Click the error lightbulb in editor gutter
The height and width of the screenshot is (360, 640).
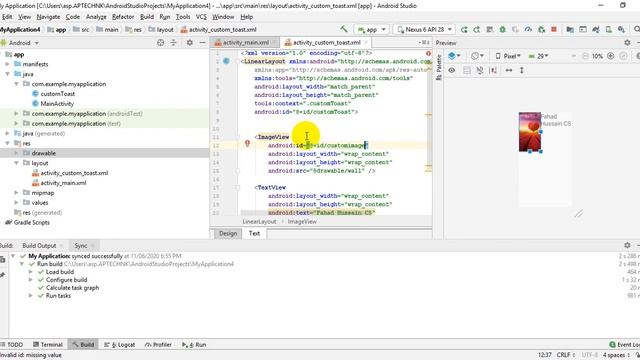click(247, 143)
